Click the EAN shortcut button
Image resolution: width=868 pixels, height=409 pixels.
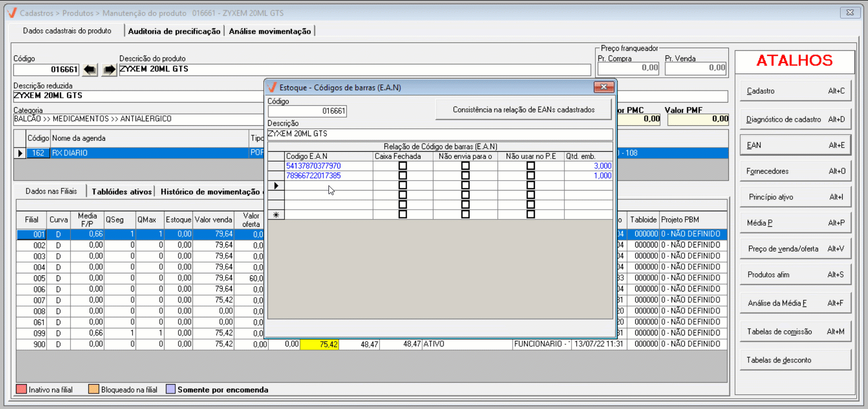(795, 145)
